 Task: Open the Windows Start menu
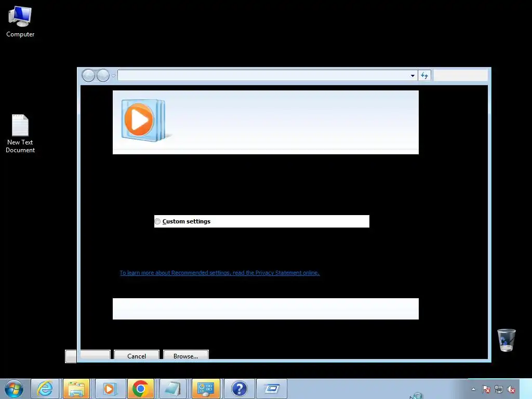click(14, 389)
